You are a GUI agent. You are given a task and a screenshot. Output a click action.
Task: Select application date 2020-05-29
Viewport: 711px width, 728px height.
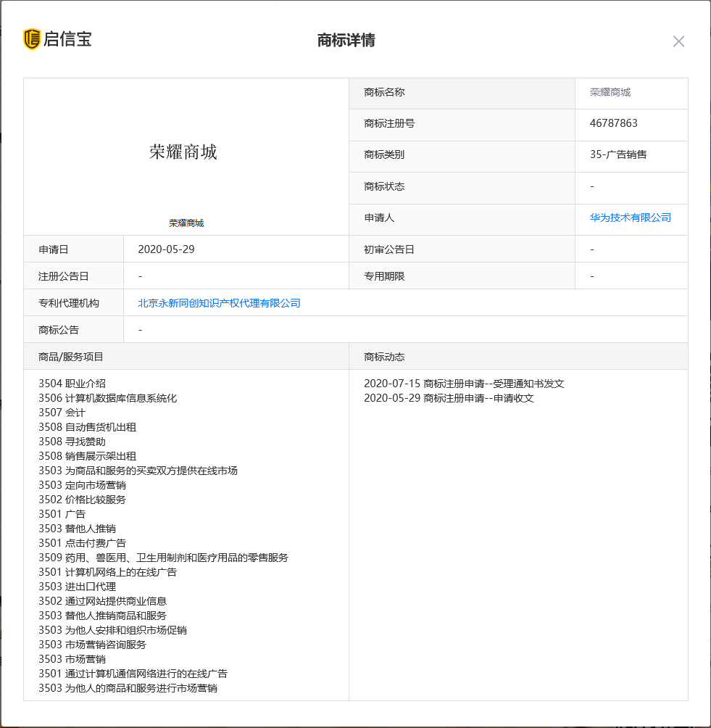pos(166,249)
